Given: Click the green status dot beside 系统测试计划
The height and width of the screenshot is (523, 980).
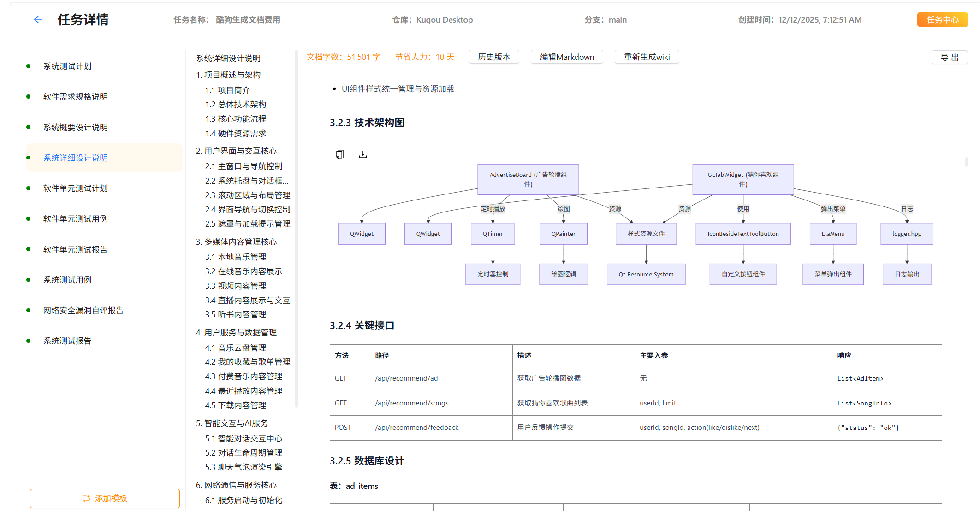Looking at the screenshot, I should [29, 66].
